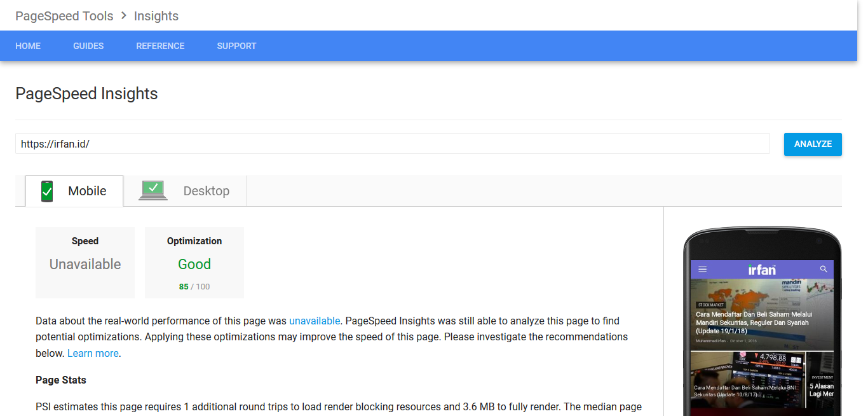Image resolution: width=868 pixels, height=416 pixels.
Task: Click the laptop icon on Desktop tab
Action: click(153, 190)
